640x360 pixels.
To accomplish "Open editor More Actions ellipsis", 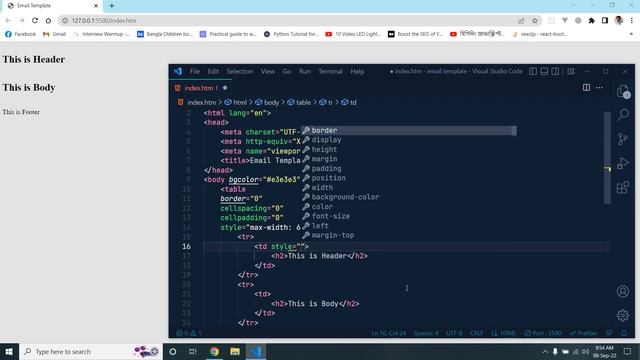I will [599, 87].
